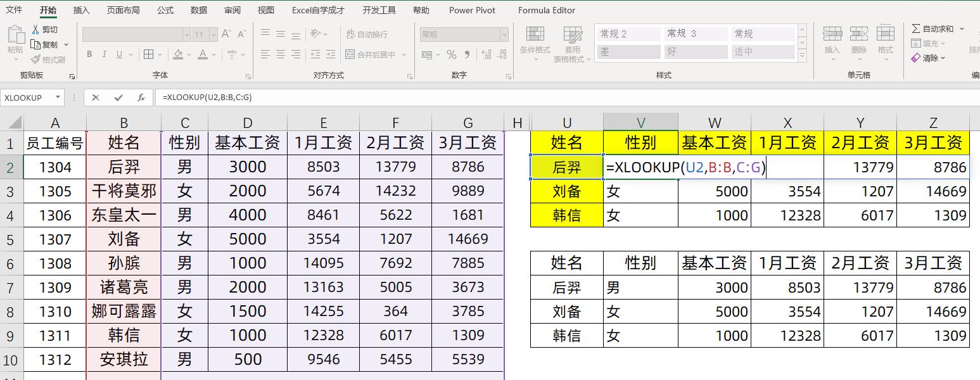Click the Insert Function (fx) icon
Screen dimensions: 980x380
[x=142, y=97]
